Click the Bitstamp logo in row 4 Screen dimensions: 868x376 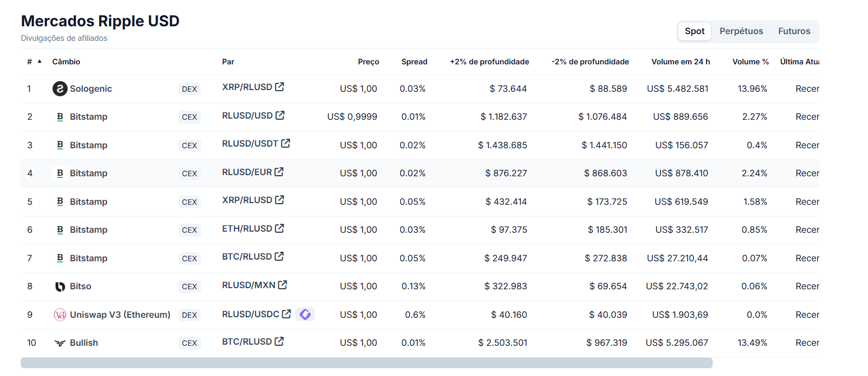pyautogui.click(x=60, y=173)
